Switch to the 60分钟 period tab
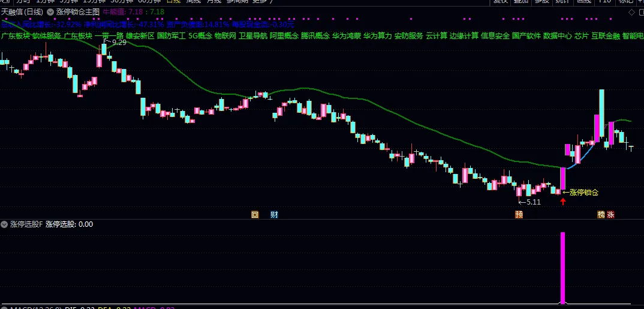Screen dimensions: 644x309 149,2
